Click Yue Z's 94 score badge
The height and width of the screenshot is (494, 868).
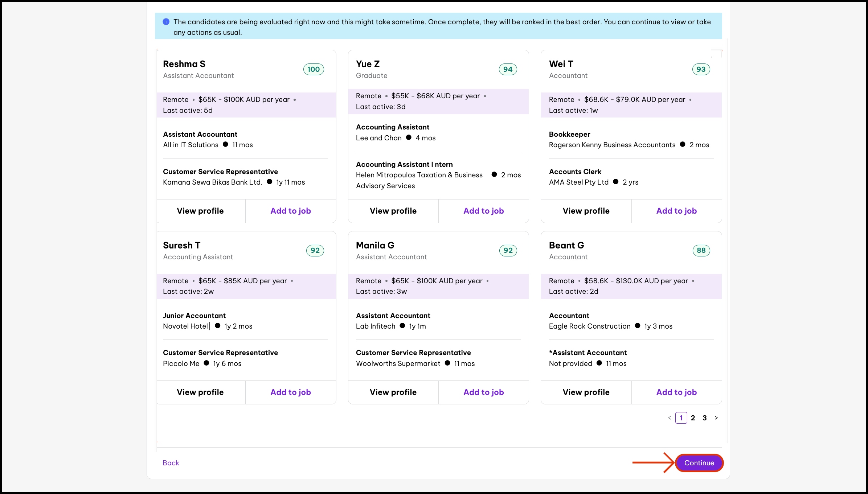point(508,69)
